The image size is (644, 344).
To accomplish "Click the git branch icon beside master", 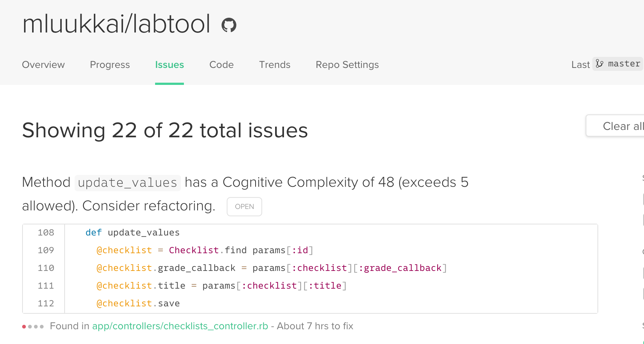I will tap(600, 64).
